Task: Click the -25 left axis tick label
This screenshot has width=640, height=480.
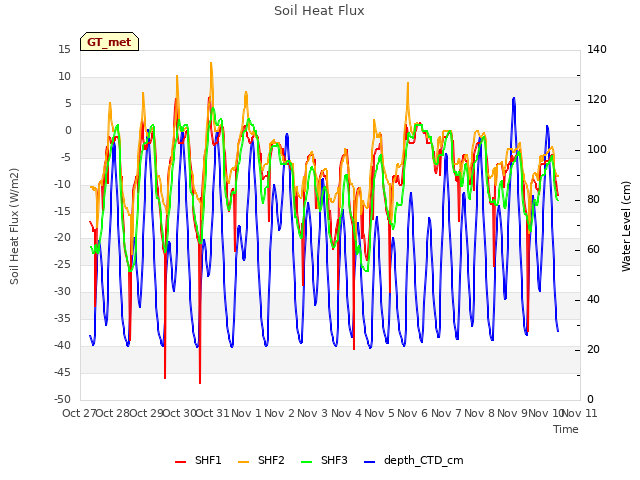Action: coord(63,265)
